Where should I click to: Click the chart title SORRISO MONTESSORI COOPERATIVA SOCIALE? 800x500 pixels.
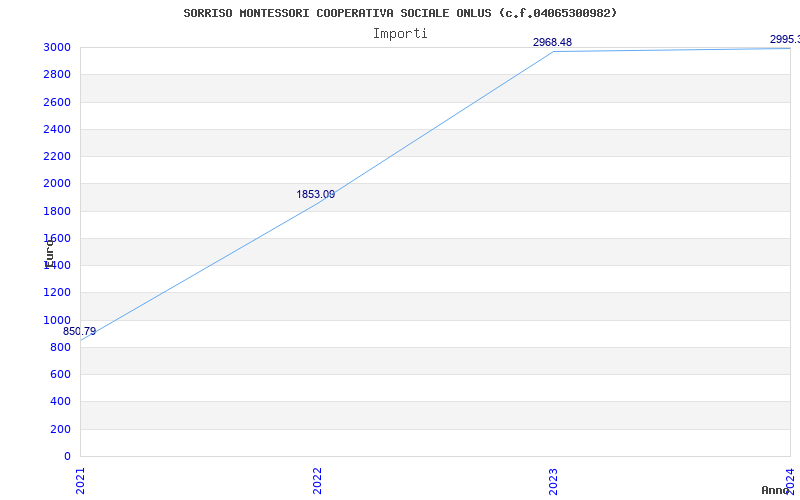tap(400, 13)
